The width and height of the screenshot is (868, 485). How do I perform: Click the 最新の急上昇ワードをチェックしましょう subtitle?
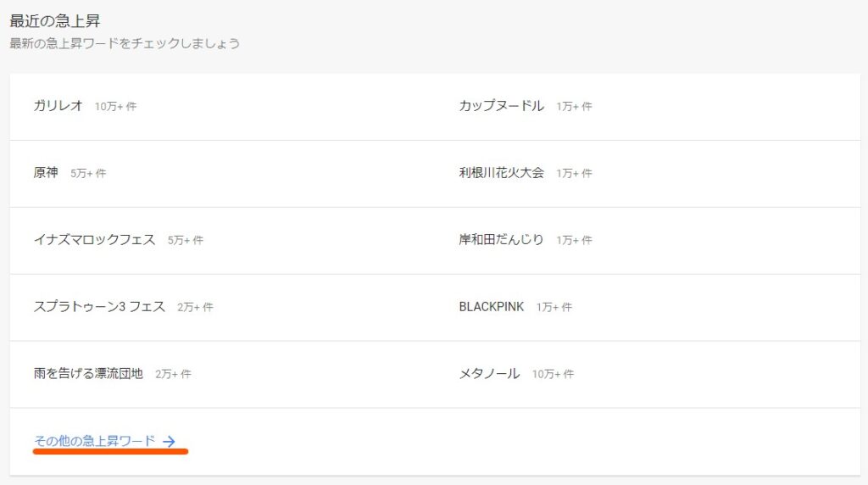[125, 43]
